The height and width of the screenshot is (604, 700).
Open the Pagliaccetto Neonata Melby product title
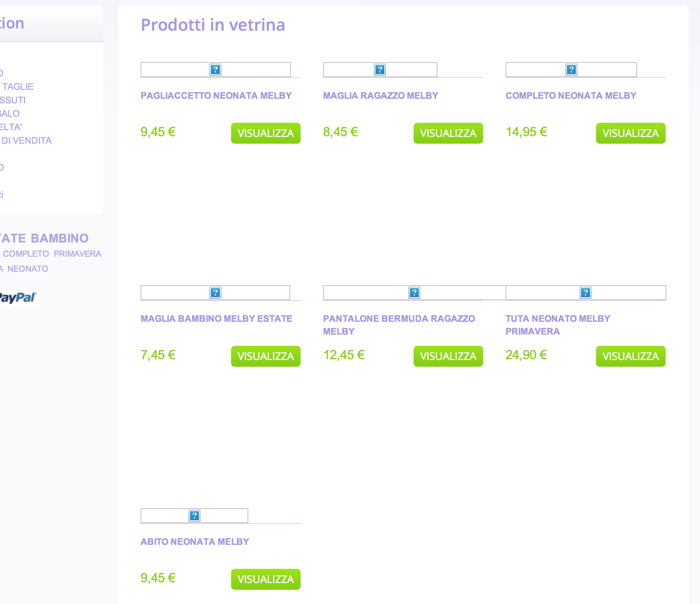(216, 96)
